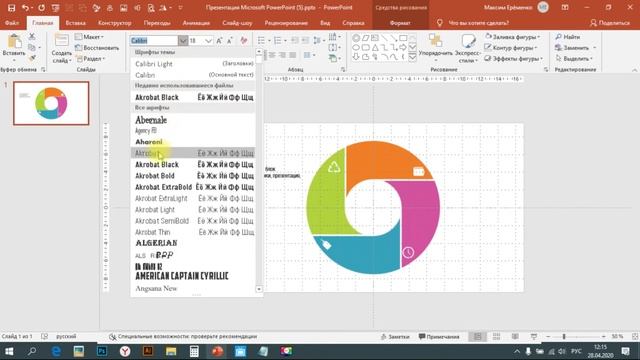Viewport: 640px width, 360px height.
Task: Select slide 1 thumbnail in the panel
Action: click(x=51, y=103)
